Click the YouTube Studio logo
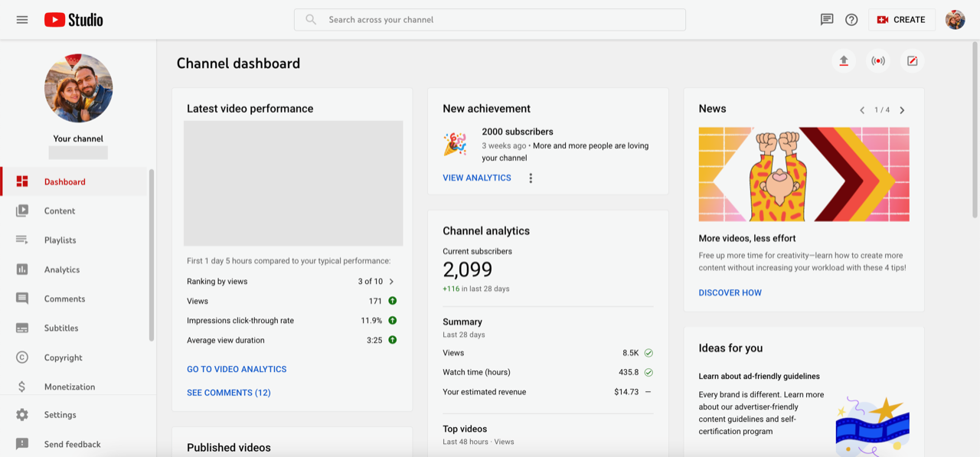The image size is (980, 457). (x=73, y=20)
